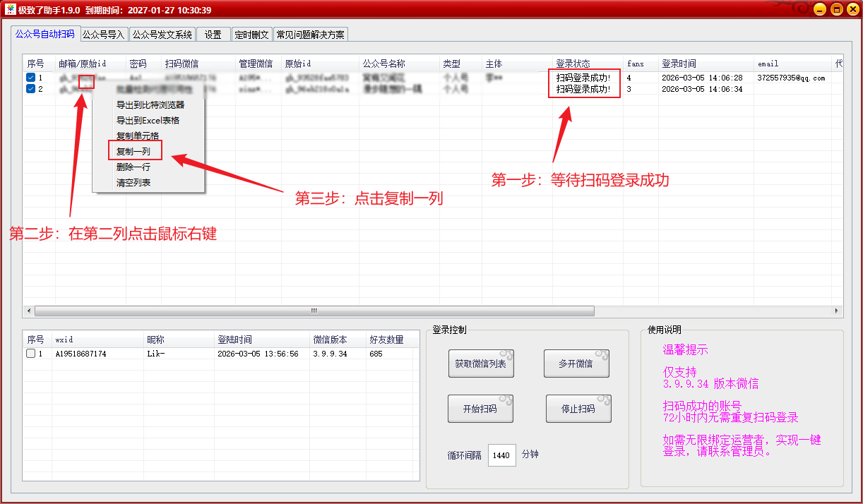Click the horizontal scrollbar right arrow
Image resolution: width=863 pixels, height=504 pixels.
tap(837, 311)
